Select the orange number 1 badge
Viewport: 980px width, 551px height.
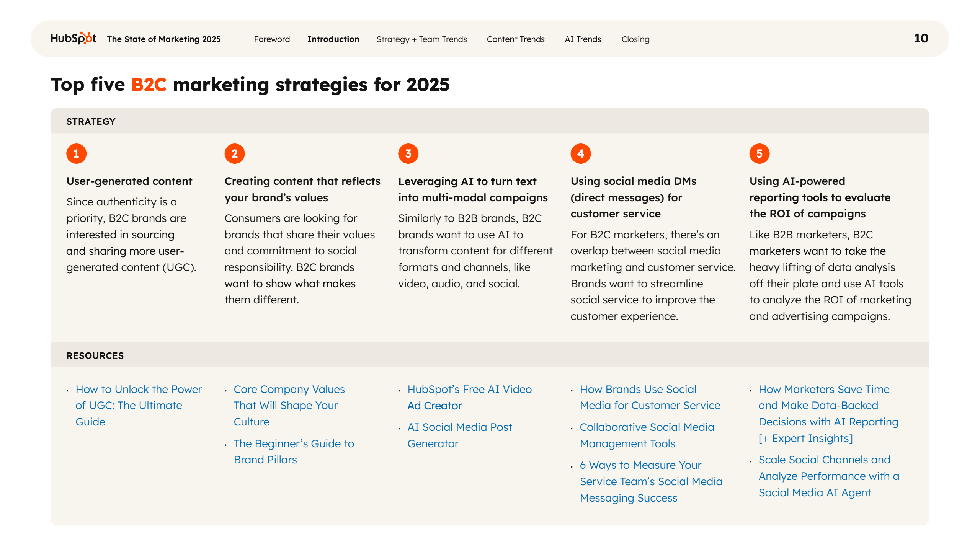[77, 153]
